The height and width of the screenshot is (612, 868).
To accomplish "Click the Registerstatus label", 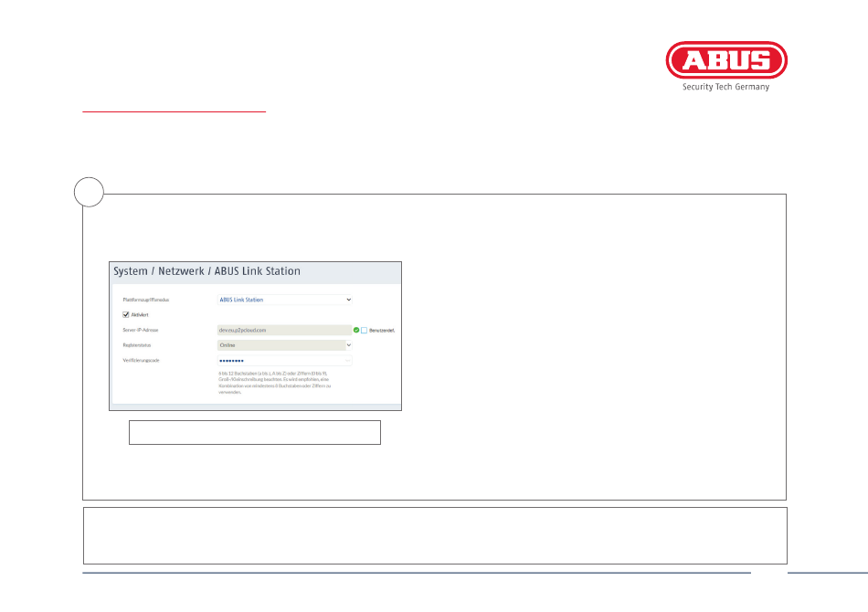I will [137, 345].
